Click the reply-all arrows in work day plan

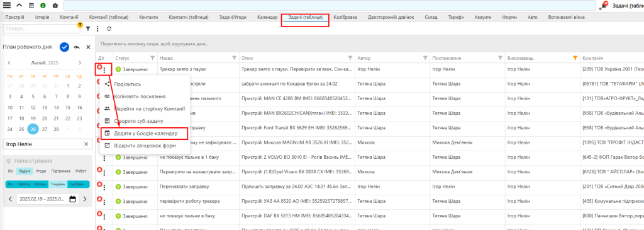(76, 47)
